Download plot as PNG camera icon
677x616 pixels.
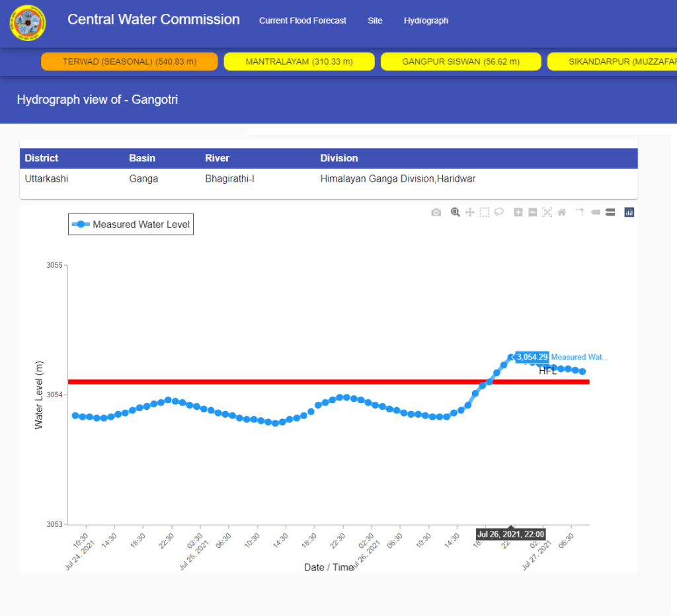(436, 212)
